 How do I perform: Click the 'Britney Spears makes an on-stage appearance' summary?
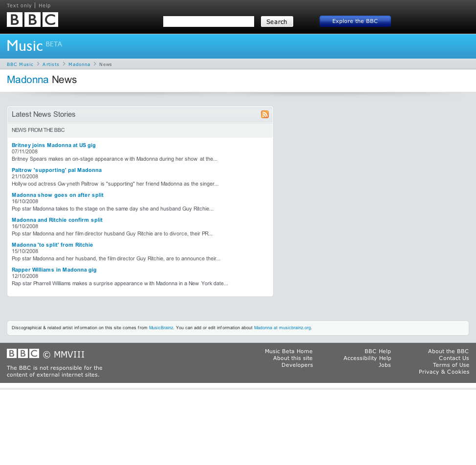(x=114, y=159)
